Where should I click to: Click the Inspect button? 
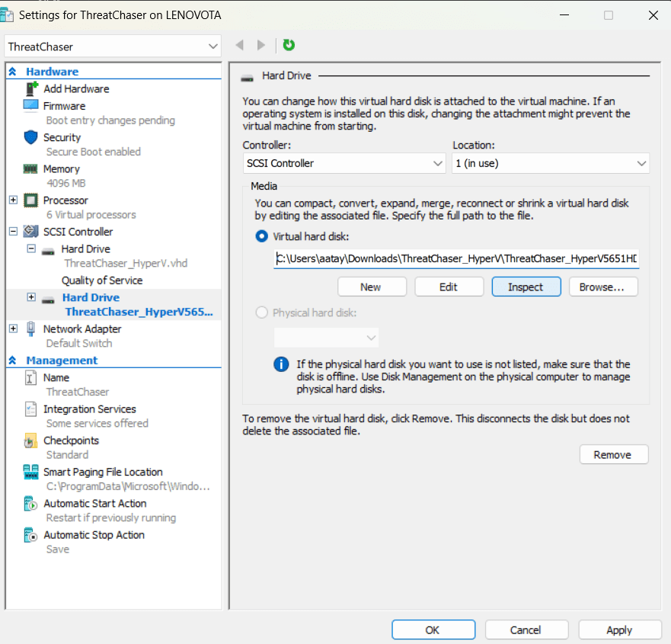[x=526, y=287]
